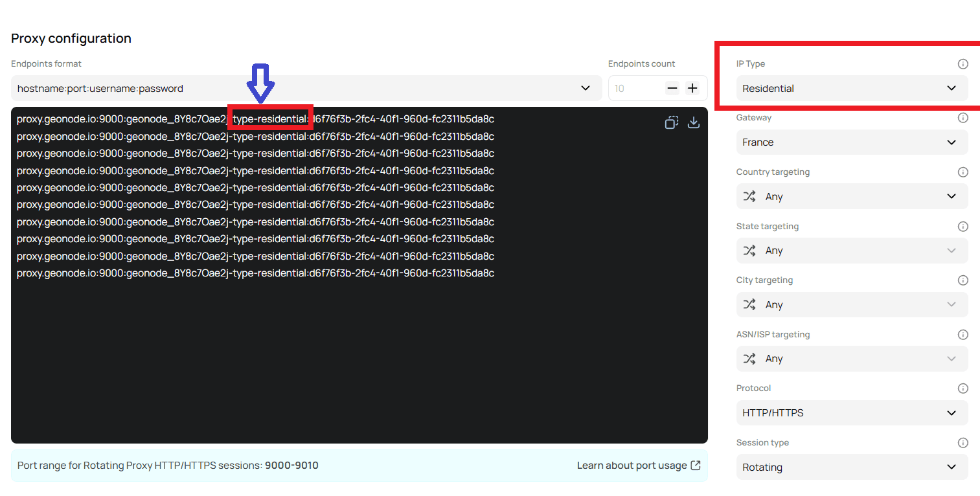
Task: Click the plus button to increase endpoints count
Action: (x=692, y=88)
